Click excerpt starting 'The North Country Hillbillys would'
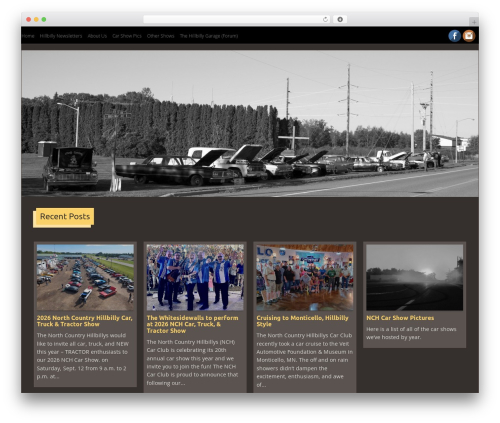 pos(82,356)
